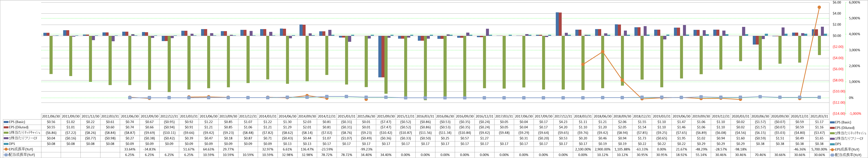Viewport: 868px width, 158px height.
Task: Click the -99.23% EPS growth cell
Action: pyautogui.click(x=366, y=149)
